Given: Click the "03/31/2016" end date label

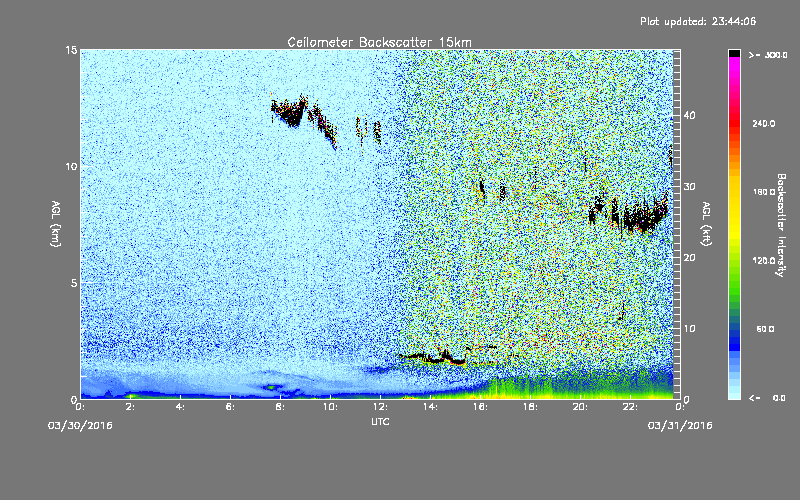Looking at the screenshot, I should [680, 426].
